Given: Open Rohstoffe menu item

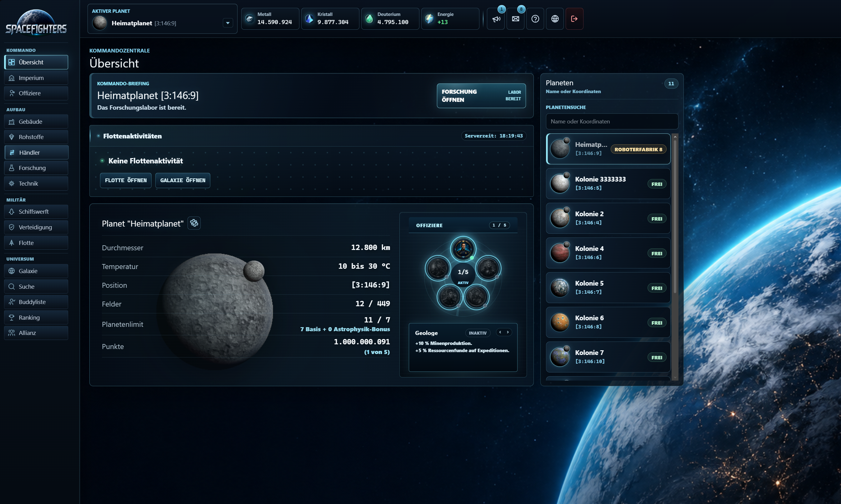Looking at the screenshot, I should [x=36, y=137].
